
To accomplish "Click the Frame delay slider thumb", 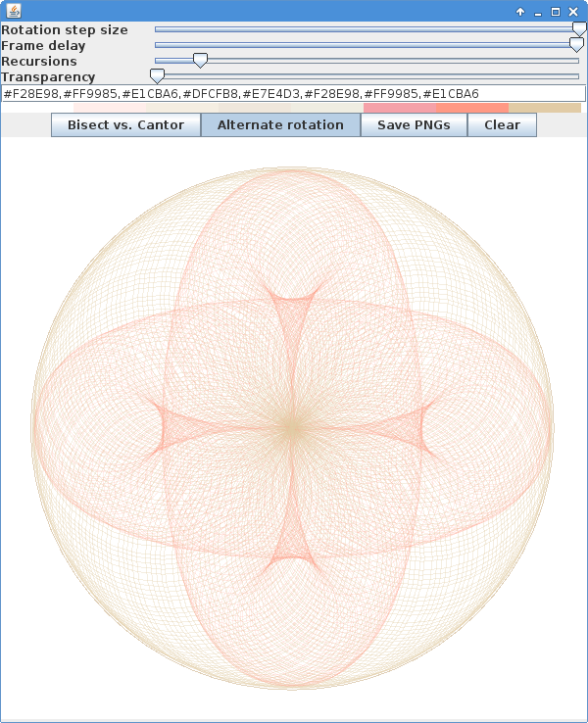I will (x=576, y=45).
